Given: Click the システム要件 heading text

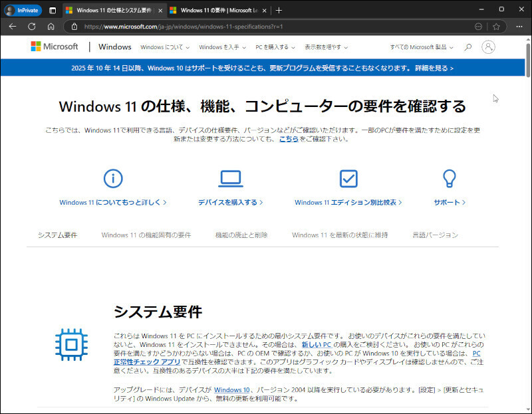Looking at the screenshot, I should pyautogui.click(x=158, y=312).
